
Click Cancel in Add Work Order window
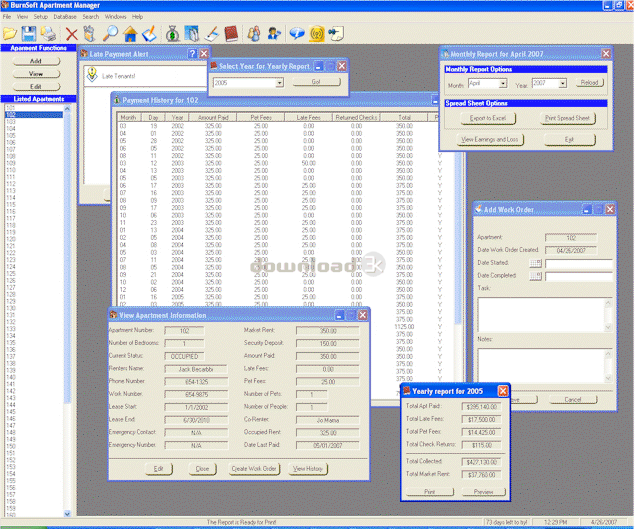(573, 399)
